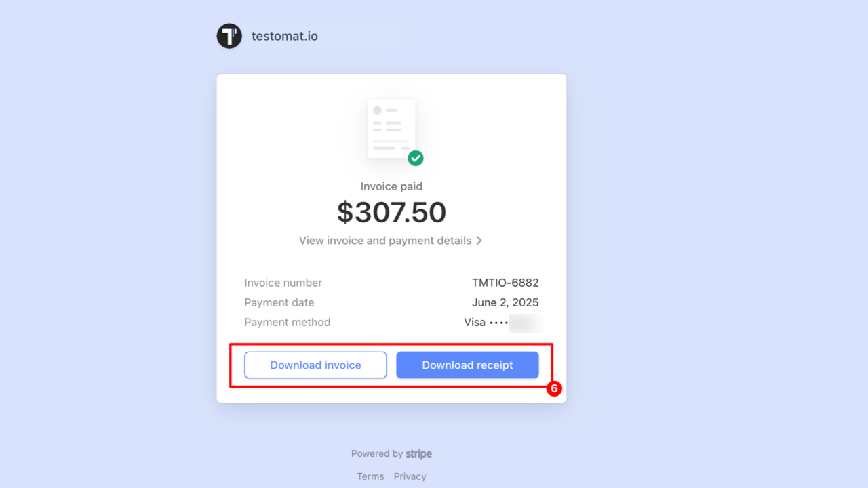Click the payment date June 2, 2025
Screen dimensions: 868x488
click(505, 302)
